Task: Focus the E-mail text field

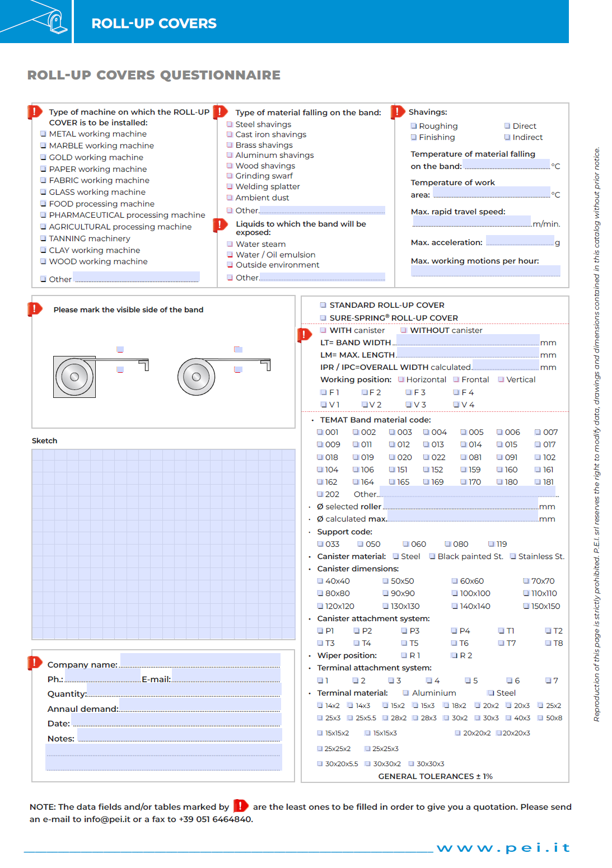Action: 226,675
